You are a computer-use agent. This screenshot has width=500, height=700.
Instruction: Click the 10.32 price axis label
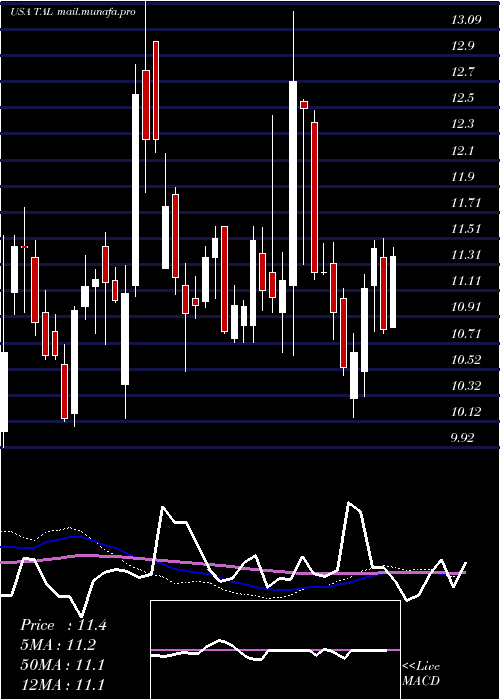click(466, 386)
